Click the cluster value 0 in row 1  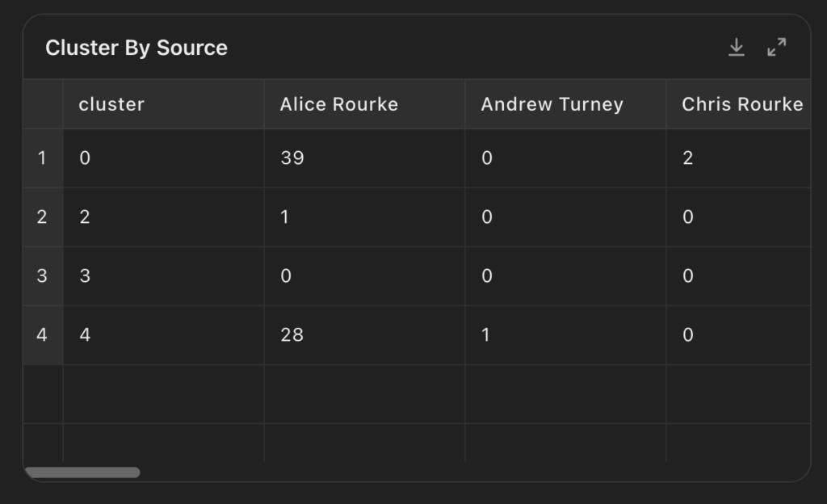pyautogui.click(x=163, y=158)
